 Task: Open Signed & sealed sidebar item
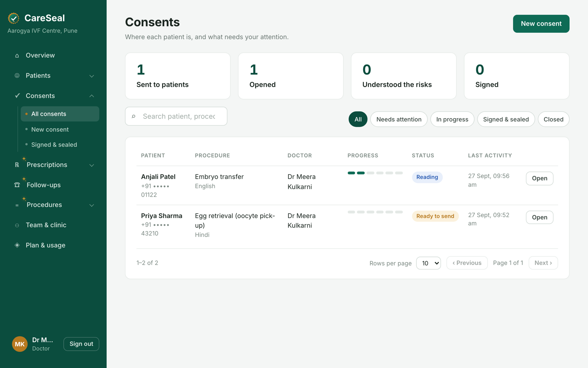click(60, 145)
